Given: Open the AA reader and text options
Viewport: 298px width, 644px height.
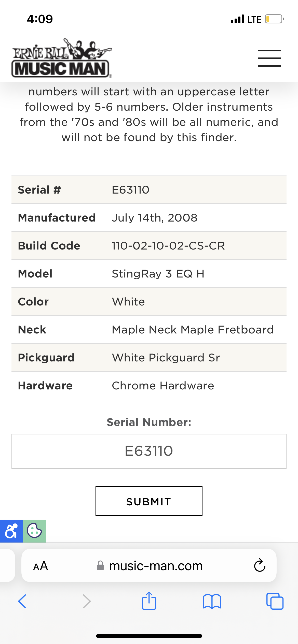Looking at the screenshot, I should (40, 566).
